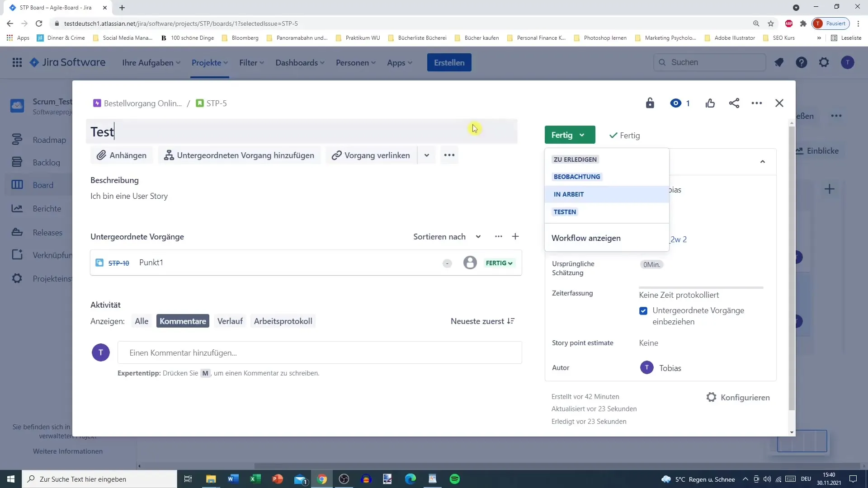
Task: Click the lock/padlock icon
Action: 650,103
